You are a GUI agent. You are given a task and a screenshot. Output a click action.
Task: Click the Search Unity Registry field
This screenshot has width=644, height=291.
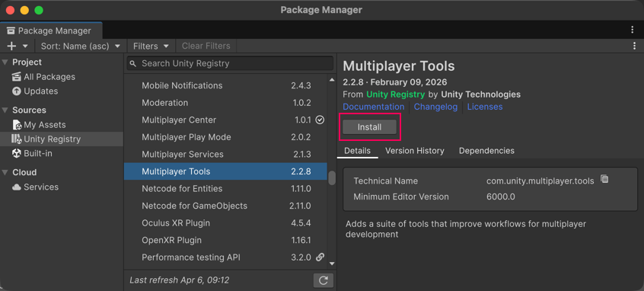(x=230, y=64)
